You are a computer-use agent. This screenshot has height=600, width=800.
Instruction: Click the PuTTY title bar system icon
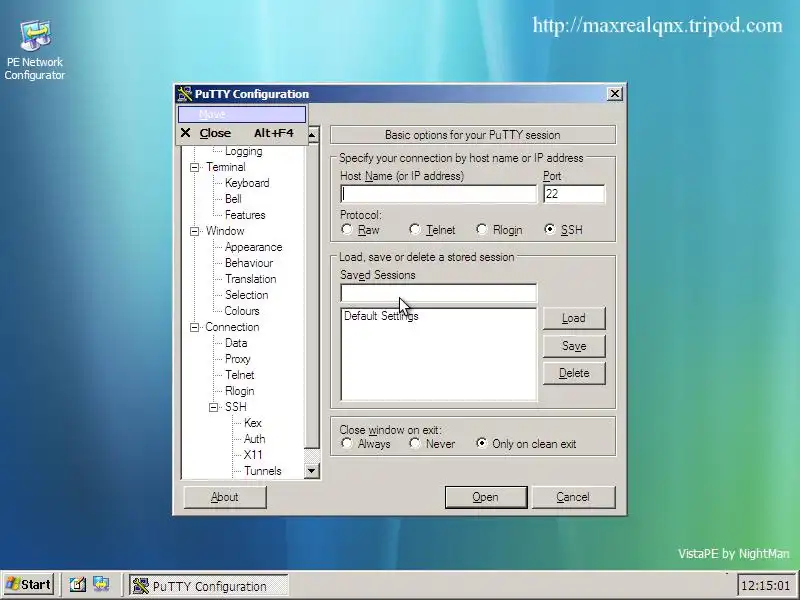click(185, 94)
